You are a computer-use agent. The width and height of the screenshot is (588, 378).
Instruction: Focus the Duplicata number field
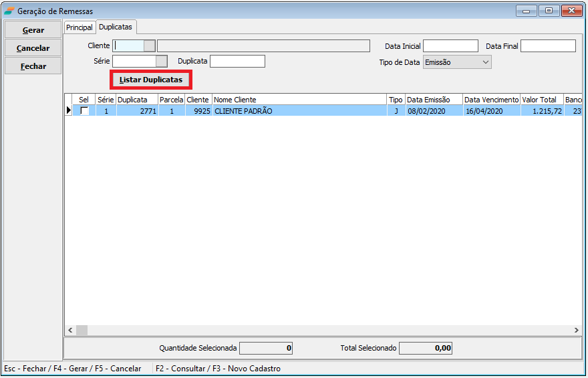(237, 62)
